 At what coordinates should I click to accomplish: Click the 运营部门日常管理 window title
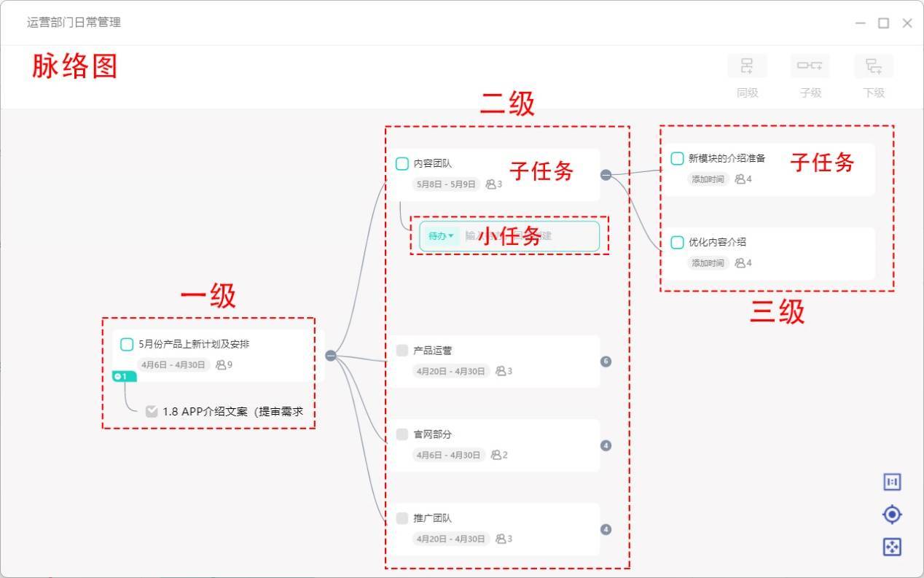point(74,22)
